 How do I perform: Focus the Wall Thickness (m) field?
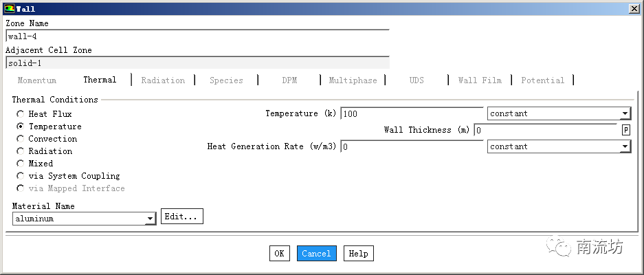point(546,130)
